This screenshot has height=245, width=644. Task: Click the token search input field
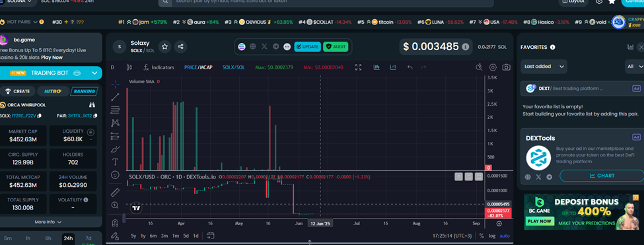pos(326,2)
